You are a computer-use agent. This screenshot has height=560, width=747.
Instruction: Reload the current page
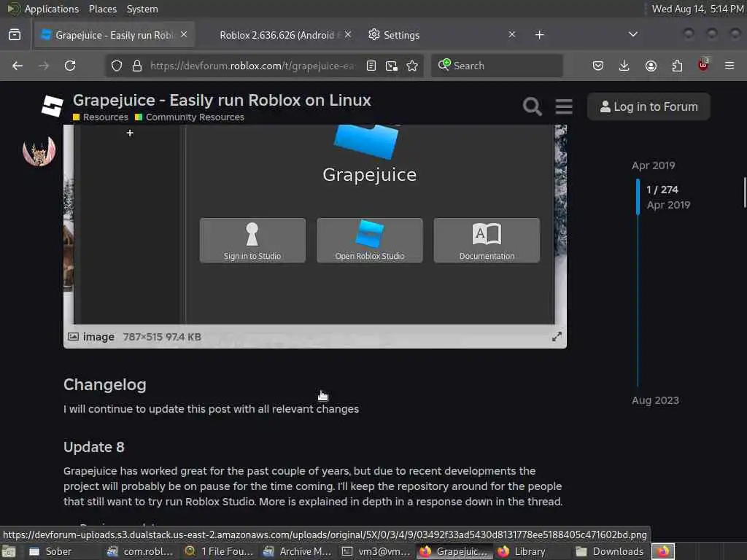click(70, 66)
